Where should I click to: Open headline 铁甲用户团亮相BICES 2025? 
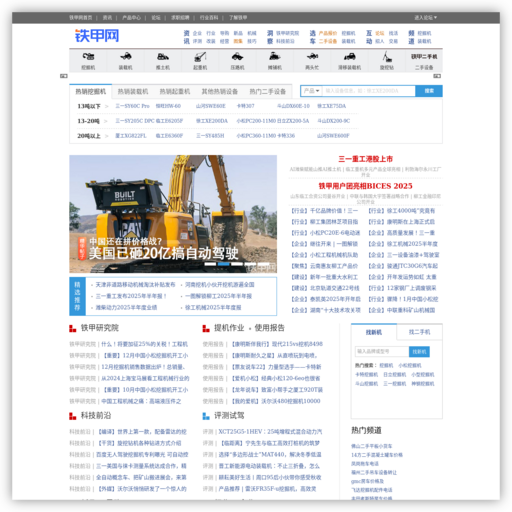coord(365,186)
